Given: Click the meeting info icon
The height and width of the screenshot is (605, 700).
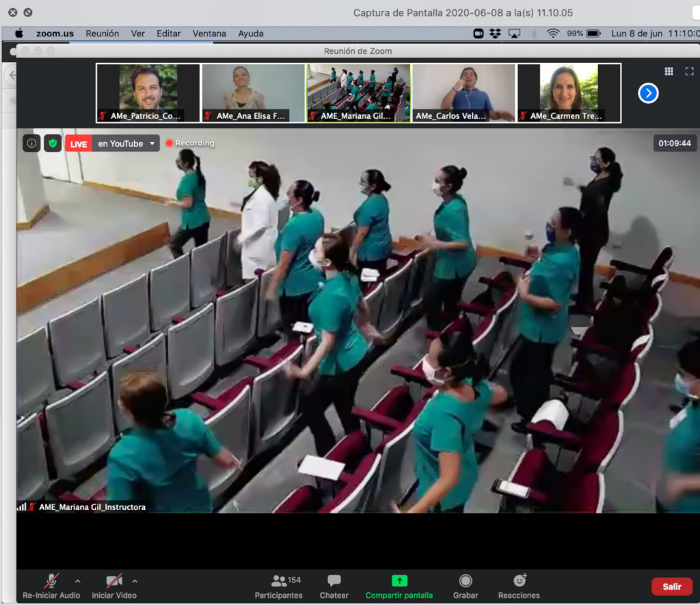Looking at the screenshot, I should pos(32,143).
